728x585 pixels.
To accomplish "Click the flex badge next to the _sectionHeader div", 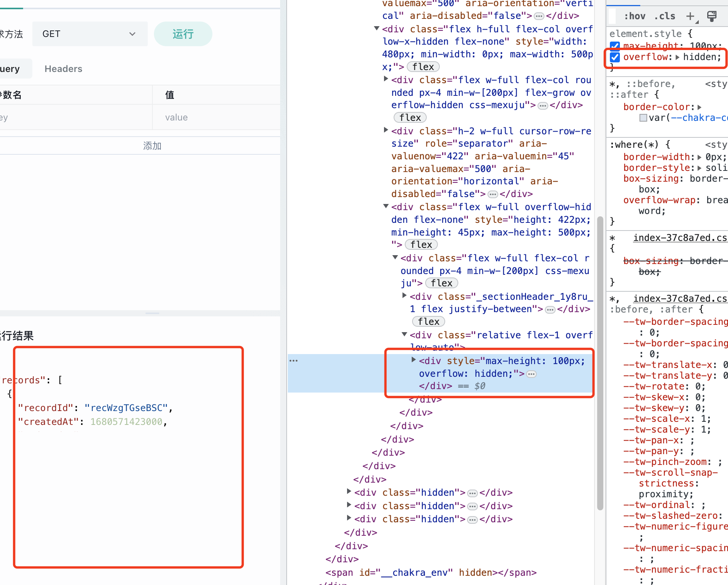I will pos(428,321).
